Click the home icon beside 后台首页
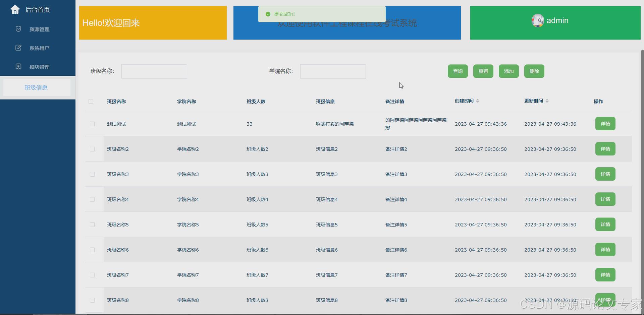644x315 pixels. coord(15,10)
